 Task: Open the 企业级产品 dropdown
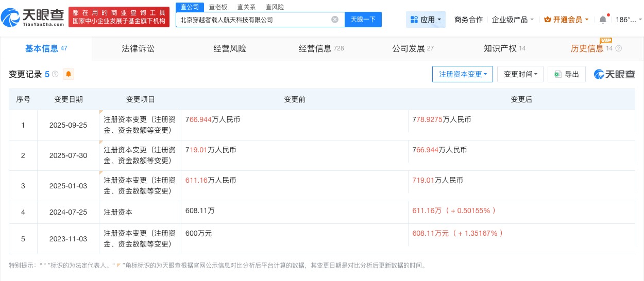[x=513, y=20]
